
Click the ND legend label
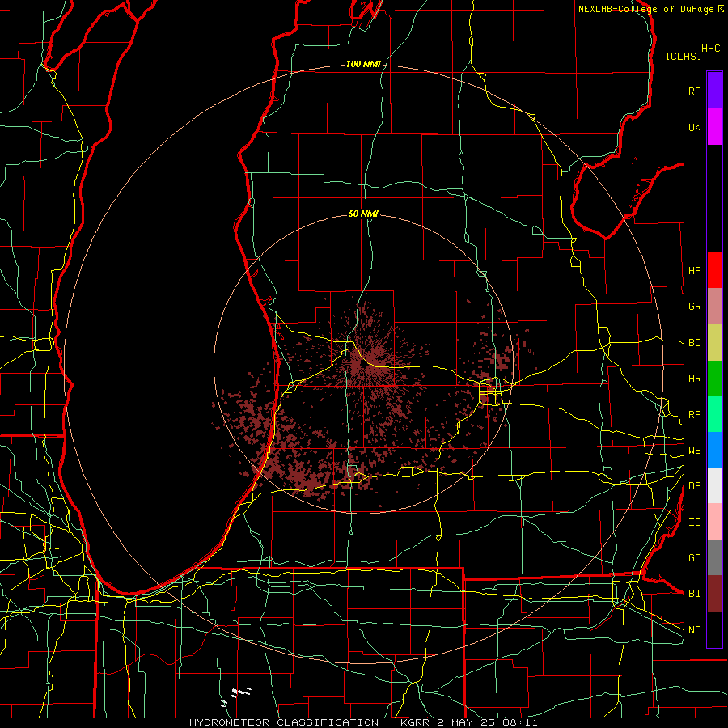click(694, 629)
